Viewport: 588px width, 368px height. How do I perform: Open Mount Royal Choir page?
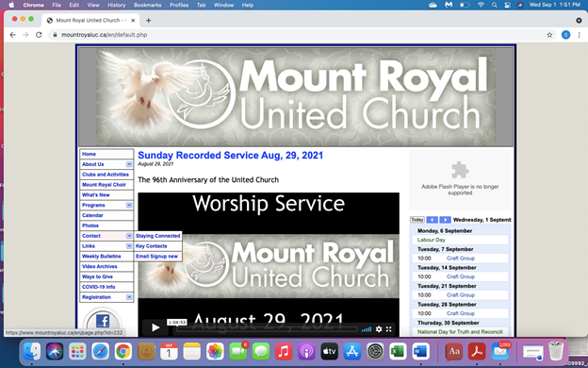click(106, 185)
